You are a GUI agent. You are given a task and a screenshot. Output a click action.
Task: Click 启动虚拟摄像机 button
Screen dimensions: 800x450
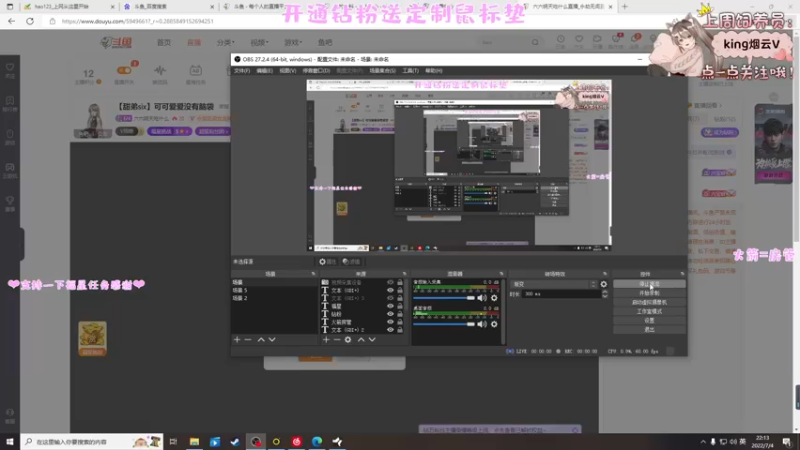point(649,303)
